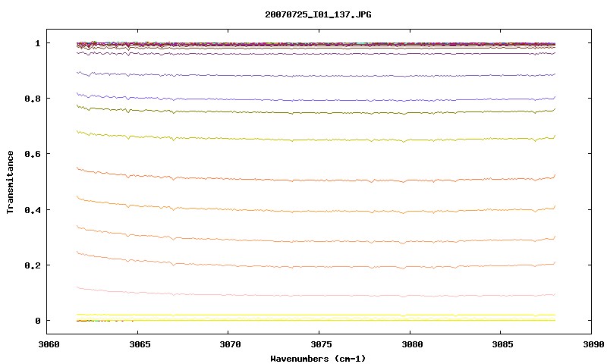Screen dimensions: 607x364
Task: Click the x-axis tick label 3075
Action: 321,344
